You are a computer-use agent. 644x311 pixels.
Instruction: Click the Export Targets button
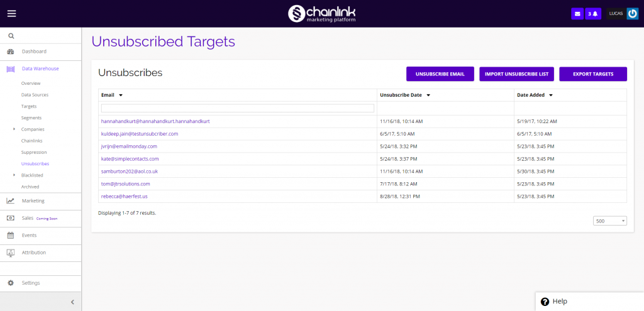[x=593, y=74]
